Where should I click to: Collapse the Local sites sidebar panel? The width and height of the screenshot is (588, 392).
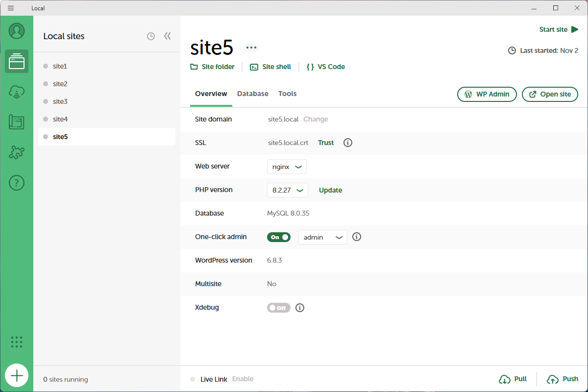168,36
